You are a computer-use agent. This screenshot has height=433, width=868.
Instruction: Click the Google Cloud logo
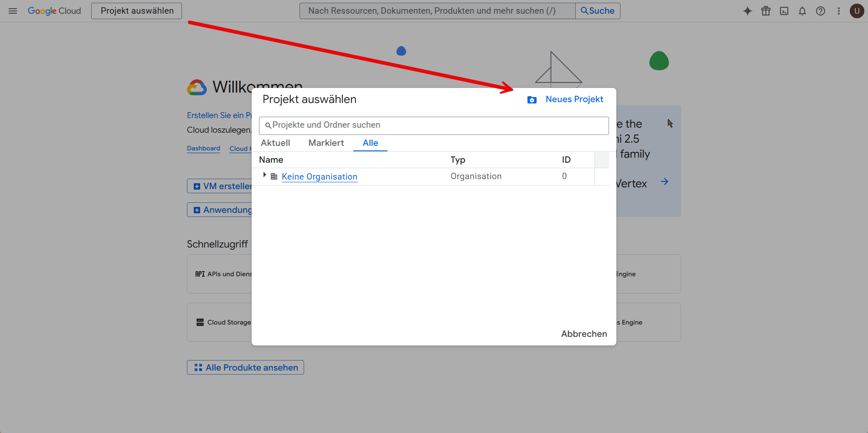pyautogui.click(x=54, y=11)
